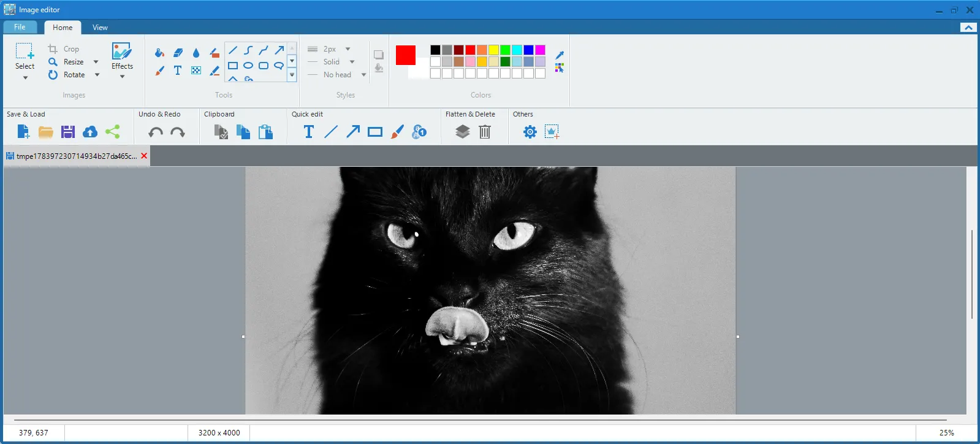Save image using floppy disk icon
The width and height of the screenshot is (980, 444).
click(x=68, y=132)
